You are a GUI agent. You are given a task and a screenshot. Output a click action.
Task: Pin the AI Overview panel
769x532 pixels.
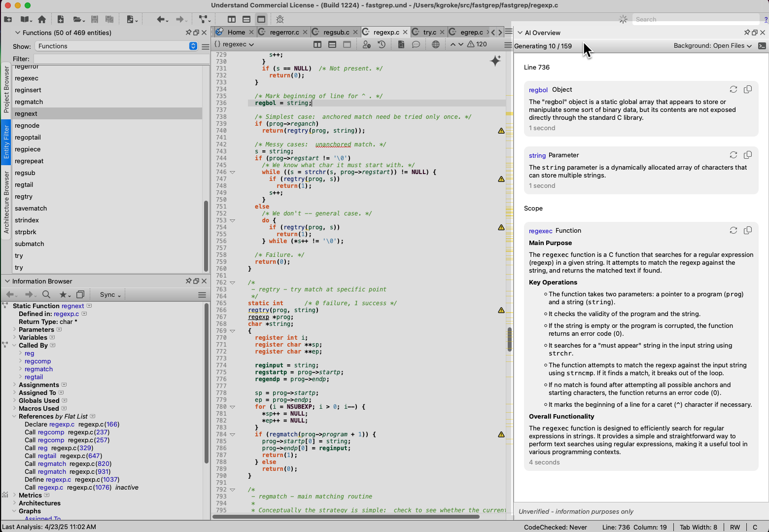click(746, 33)
